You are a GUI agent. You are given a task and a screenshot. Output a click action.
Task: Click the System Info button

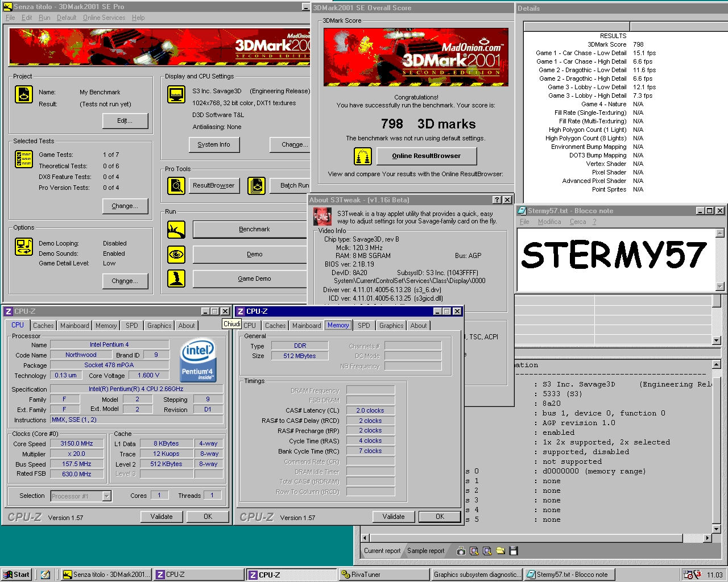click(x=214, y=144)
